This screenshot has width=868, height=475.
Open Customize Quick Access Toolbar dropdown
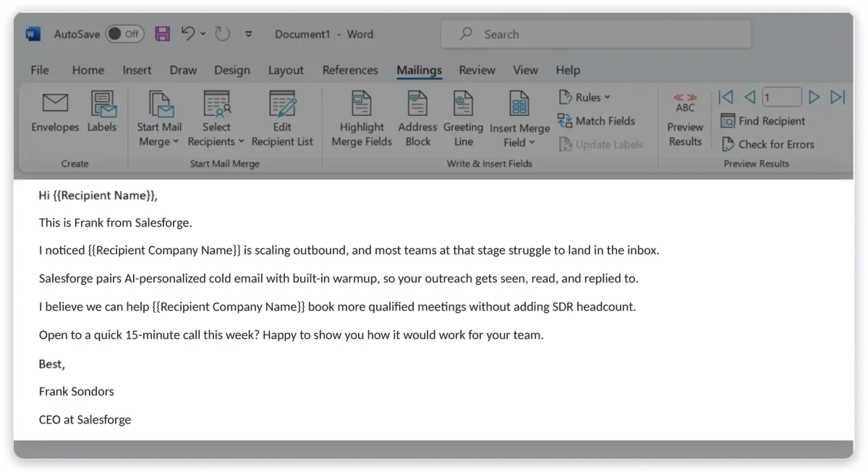(249, 34)
